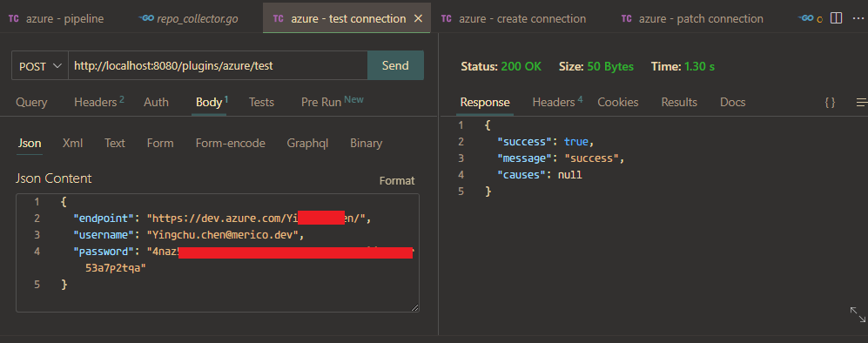Click the curly braces code snippet icon

click(830, 103)
